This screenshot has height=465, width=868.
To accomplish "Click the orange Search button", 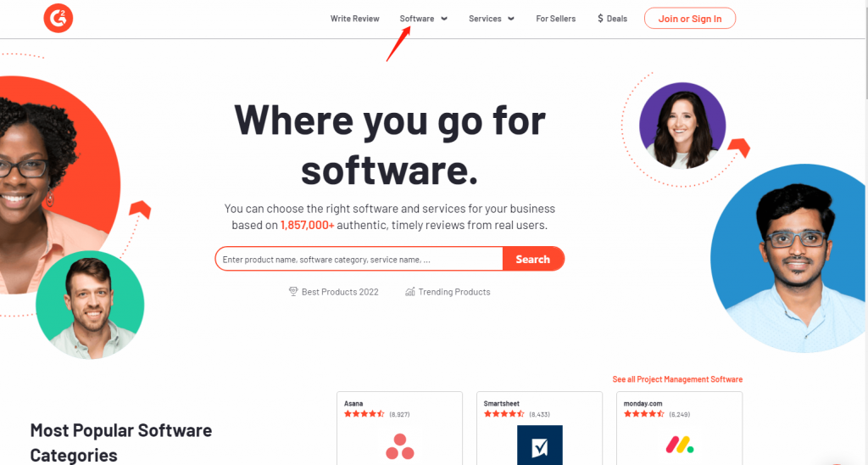I will [533, 259].
